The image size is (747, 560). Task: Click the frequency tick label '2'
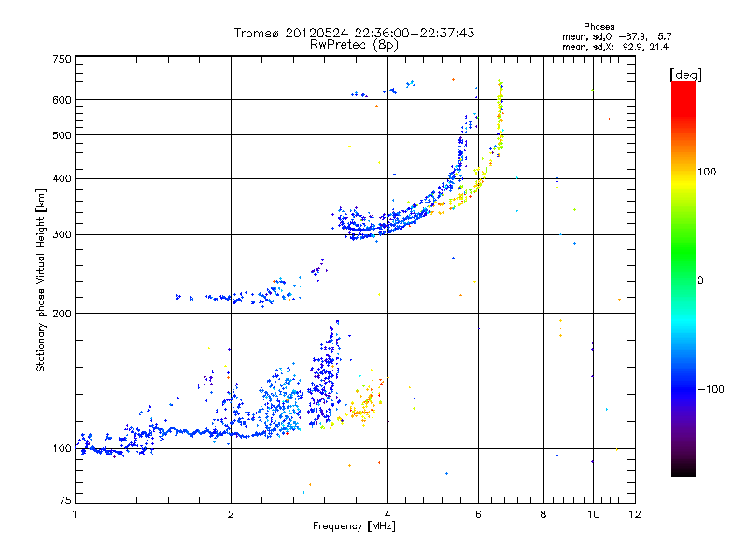(231, 514)
